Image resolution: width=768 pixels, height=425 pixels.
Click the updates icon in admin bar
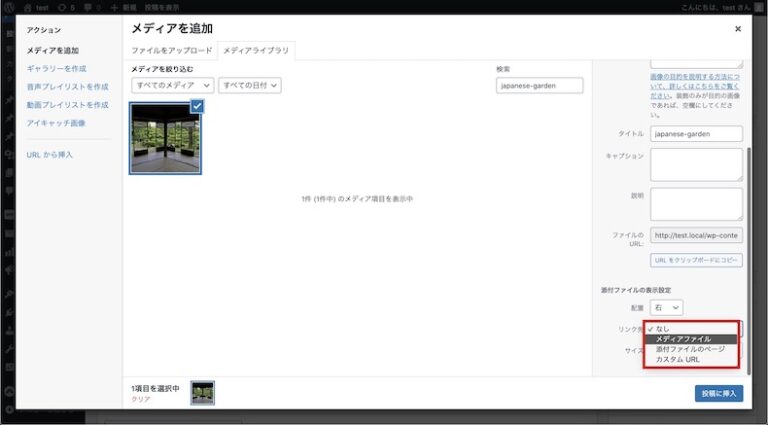(65, 6)
